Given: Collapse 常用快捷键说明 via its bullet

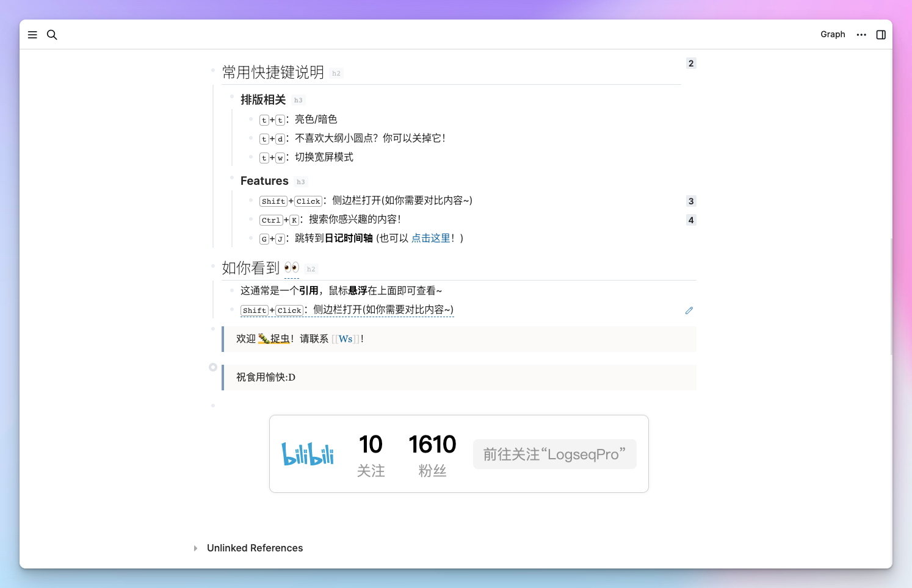Looking at the screenshot, I should click(x=212, y=71).
